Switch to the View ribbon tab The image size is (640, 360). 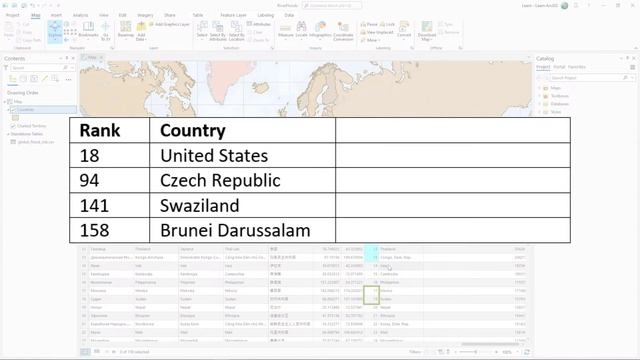[104, 15]
